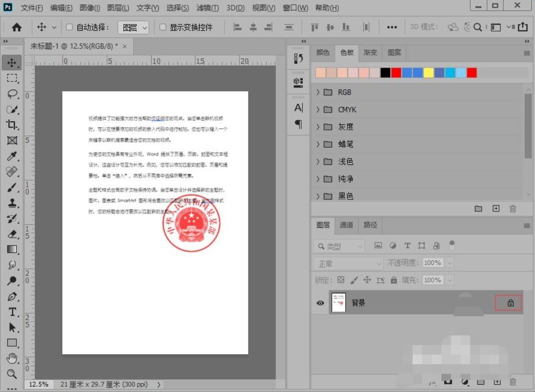Click the yellow color swatch

click(x=428, y=73)
